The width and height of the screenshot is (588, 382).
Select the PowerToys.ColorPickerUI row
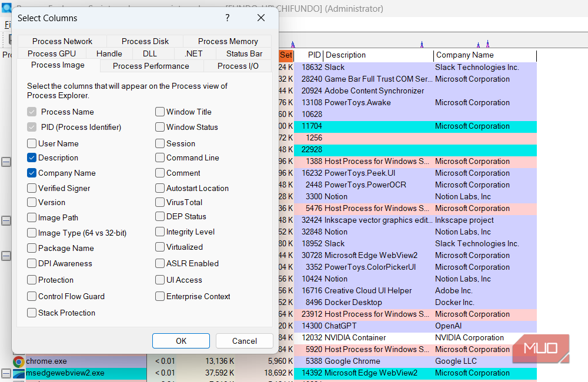pos(416,267)
